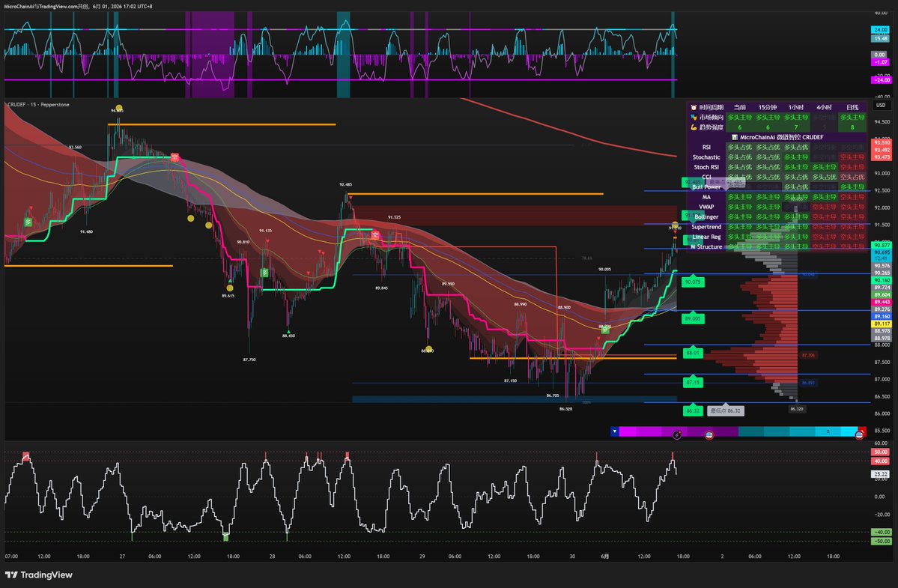Screen dimensions: 898x588
Task: Click the bar chart icon beside MicroChainAI title
Action: click(x=735, y=137)
